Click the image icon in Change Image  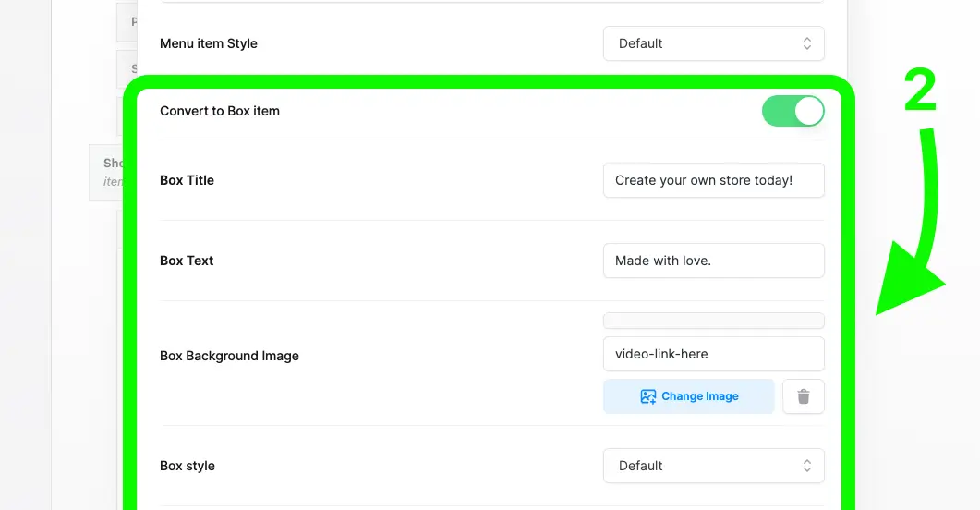648,396
